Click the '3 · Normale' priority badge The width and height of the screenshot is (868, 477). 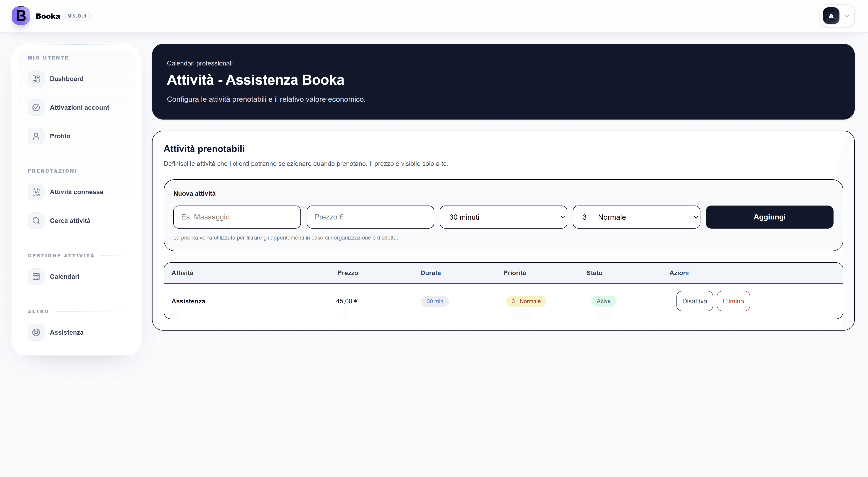click(526, 301)
